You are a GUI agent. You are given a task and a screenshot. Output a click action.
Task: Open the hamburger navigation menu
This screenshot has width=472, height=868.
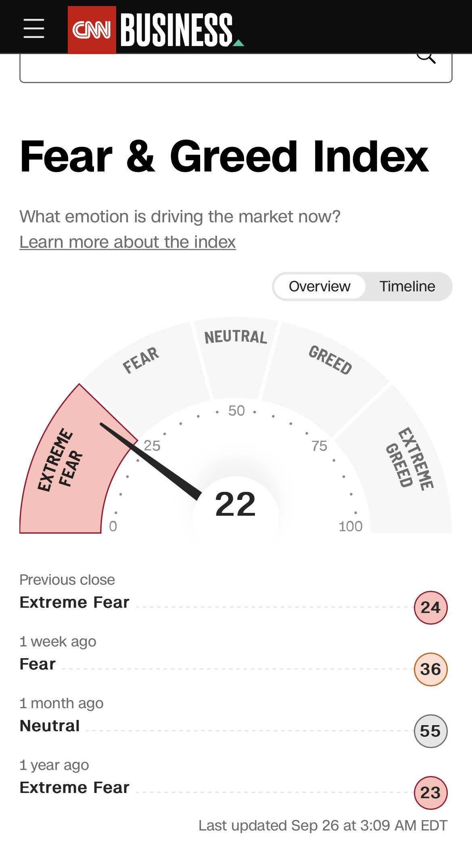(x=34, y=28)
